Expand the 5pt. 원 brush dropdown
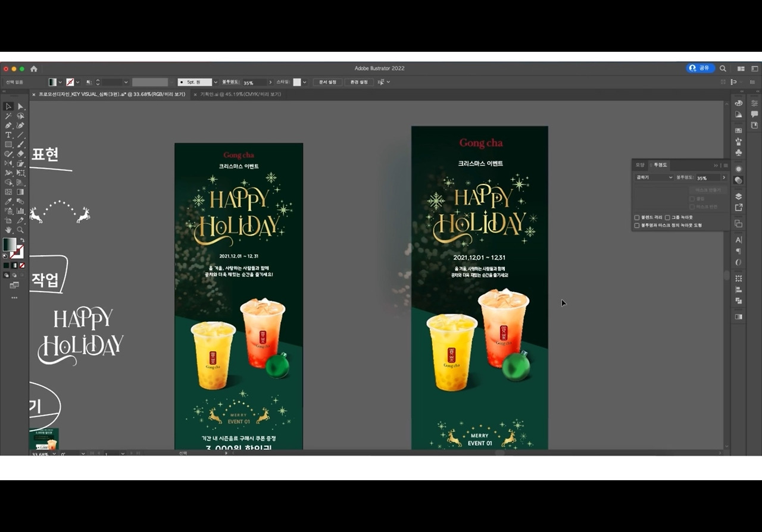The height and width of the screenshot is (532, 762). click(215, 82)
